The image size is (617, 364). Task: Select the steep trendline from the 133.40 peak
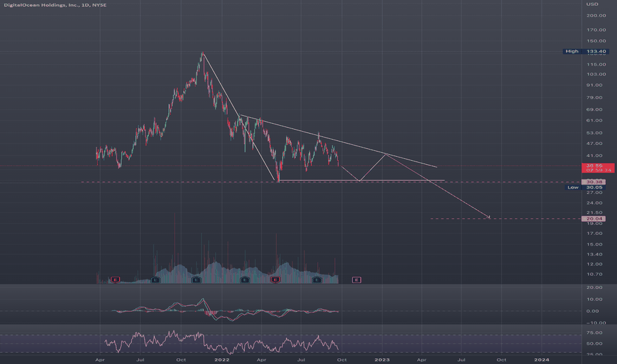(238, 116)
